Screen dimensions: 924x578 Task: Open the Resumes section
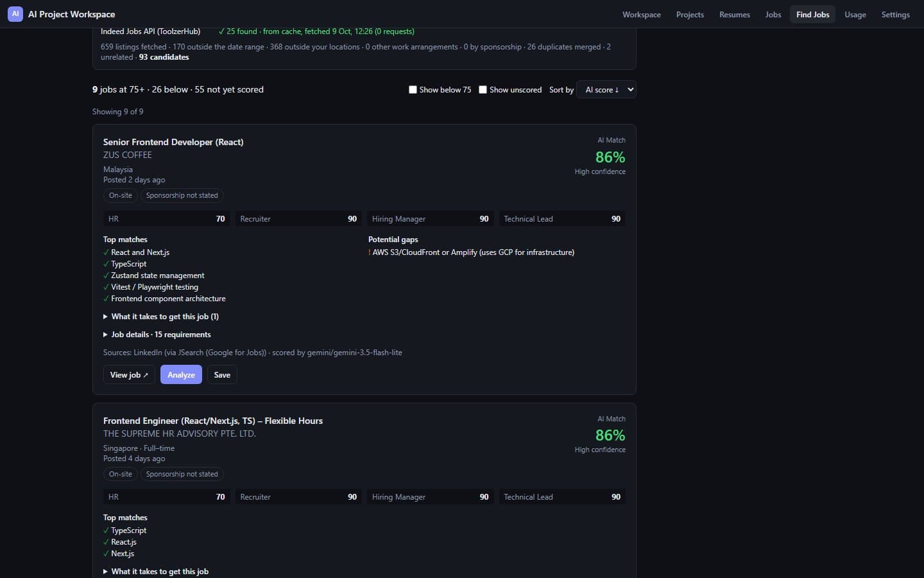734,15
